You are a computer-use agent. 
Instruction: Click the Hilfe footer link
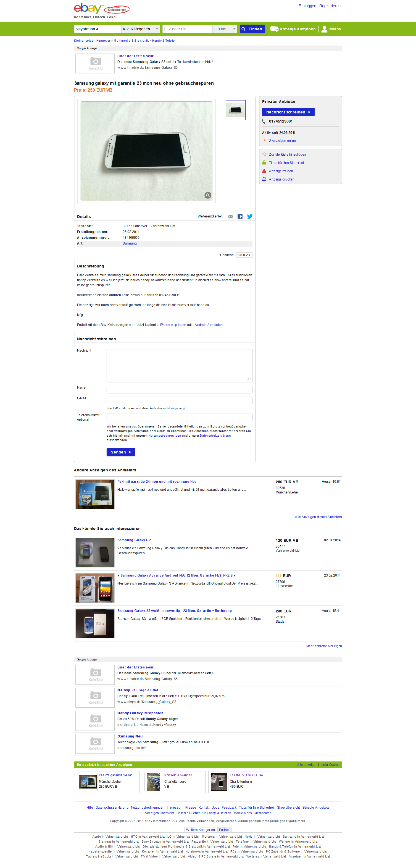click(89, 808)
